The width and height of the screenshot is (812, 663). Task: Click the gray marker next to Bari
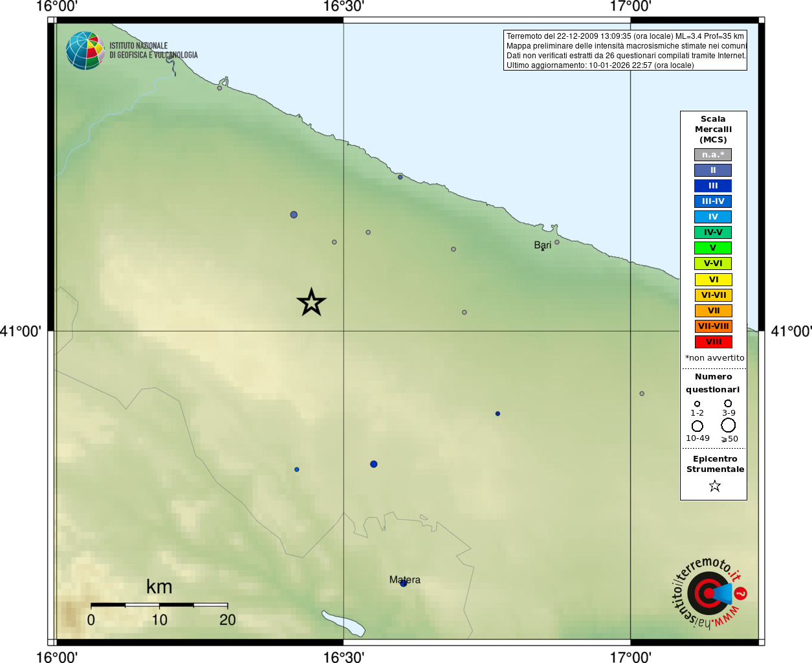pyautogui.click(x=557, y=242)
